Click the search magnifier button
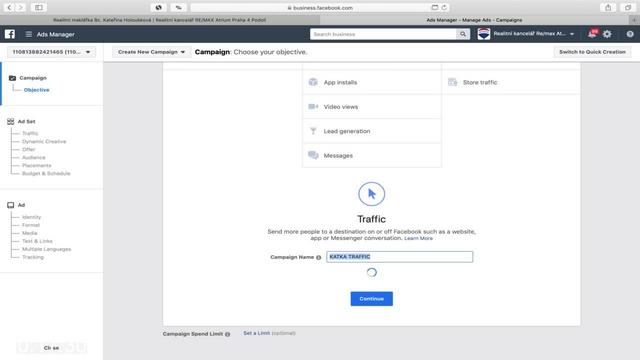 [462, 34]
